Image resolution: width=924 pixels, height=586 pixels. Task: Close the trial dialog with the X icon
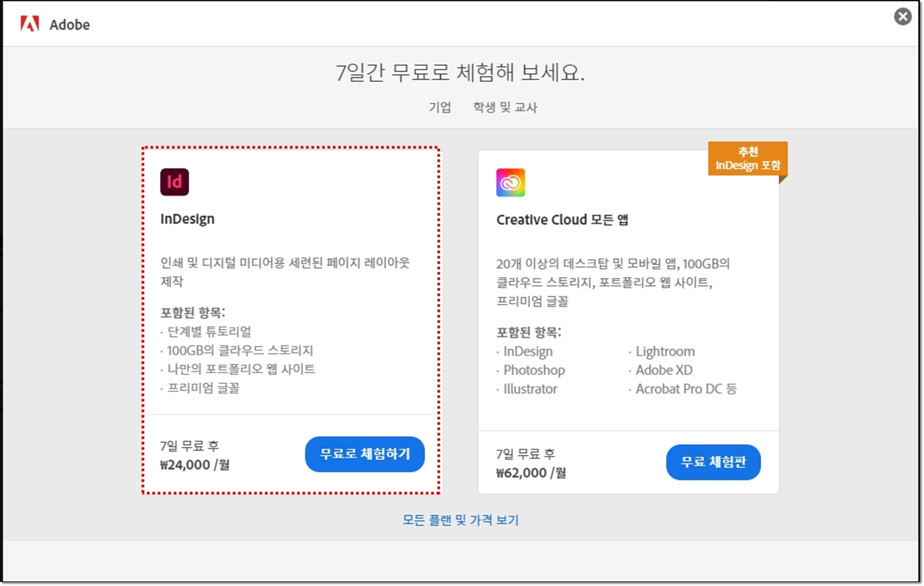point(902,16)
